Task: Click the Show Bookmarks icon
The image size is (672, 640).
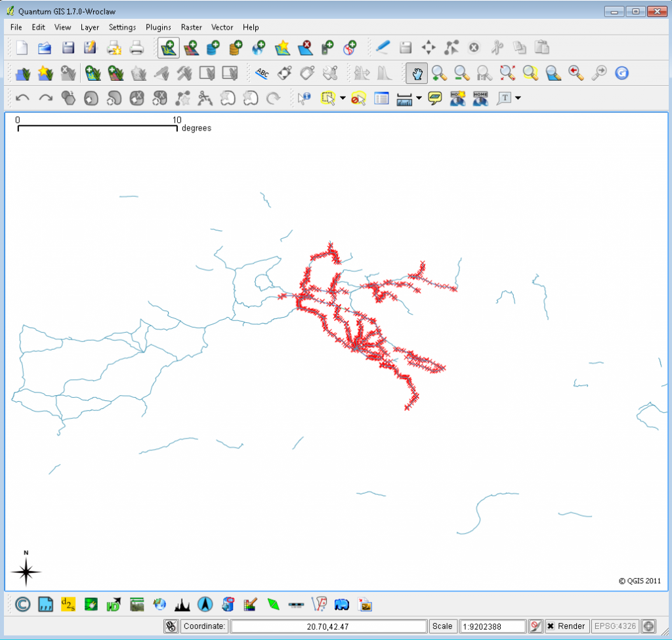Action: (x=480, y=98)
